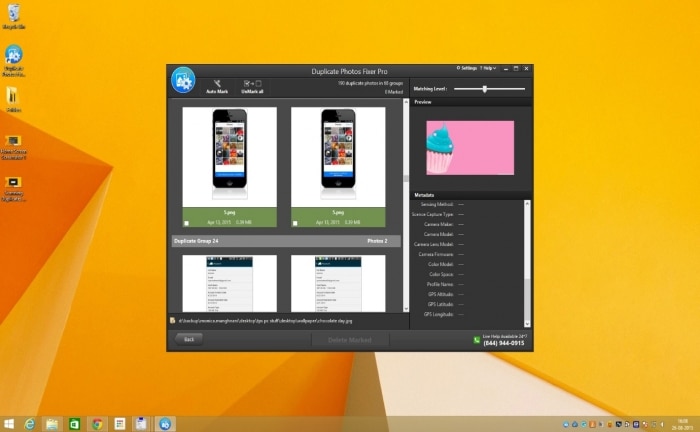Screen dimensions: 700x432
Task: Open Internet Explorer from the taskbar
Action: pos(30,423)
